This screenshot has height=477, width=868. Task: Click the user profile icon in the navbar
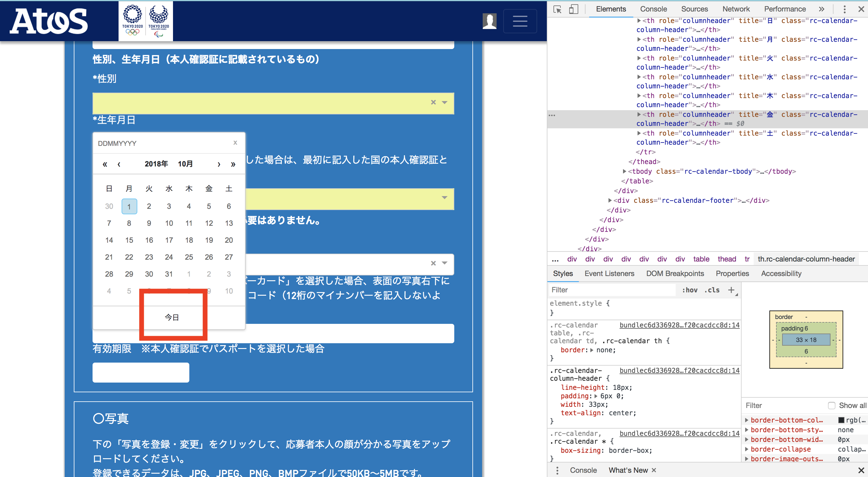pos(490,21)
